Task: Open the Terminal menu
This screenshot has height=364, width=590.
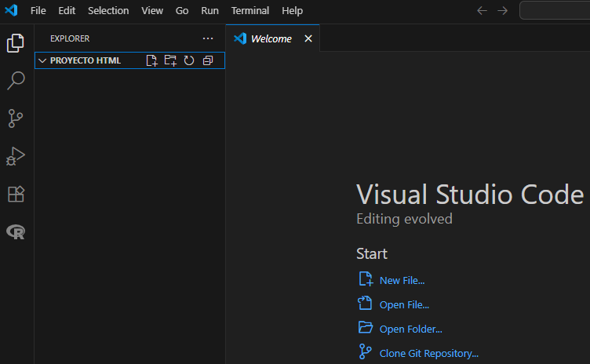Action: (x=249, y=10)
